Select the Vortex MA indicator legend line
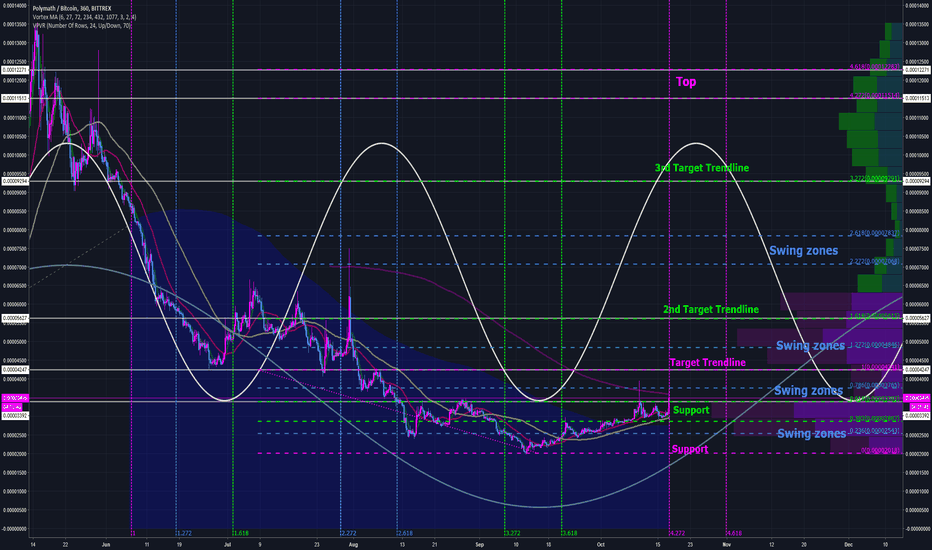932x550 pixels. point(84,17)
